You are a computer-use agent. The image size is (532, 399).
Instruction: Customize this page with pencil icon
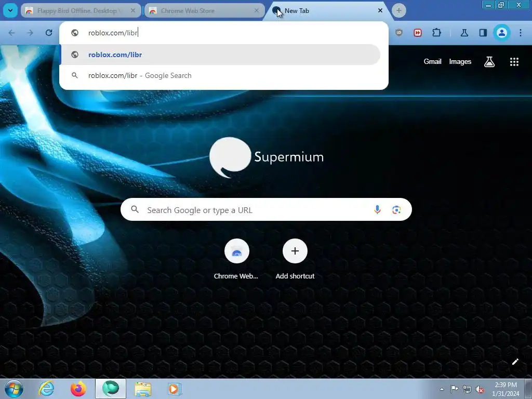click(515, 362)
